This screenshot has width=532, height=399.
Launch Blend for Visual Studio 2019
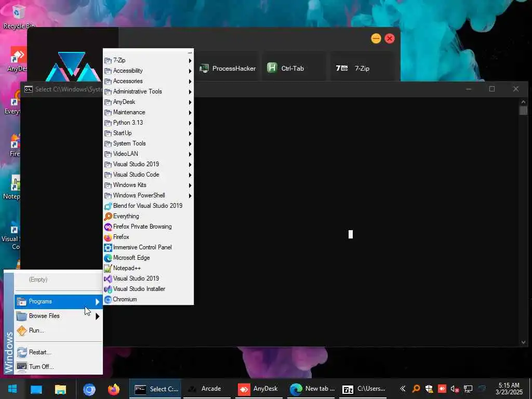pyautogui.click(x=148, y=206)
